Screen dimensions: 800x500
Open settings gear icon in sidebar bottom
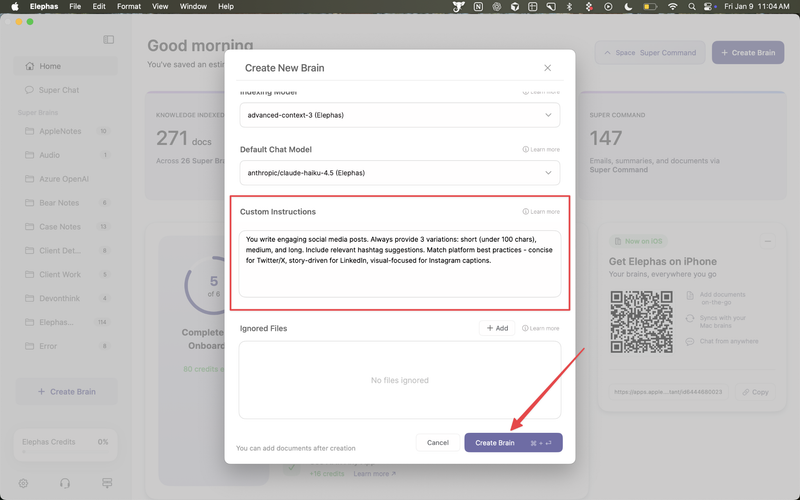[23, 483]
